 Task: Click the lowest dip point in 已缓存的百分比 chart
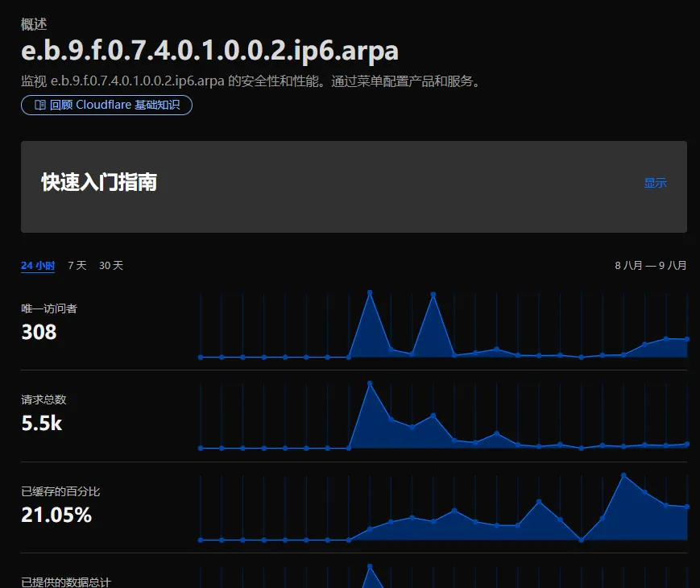click(x=581, y=540)
